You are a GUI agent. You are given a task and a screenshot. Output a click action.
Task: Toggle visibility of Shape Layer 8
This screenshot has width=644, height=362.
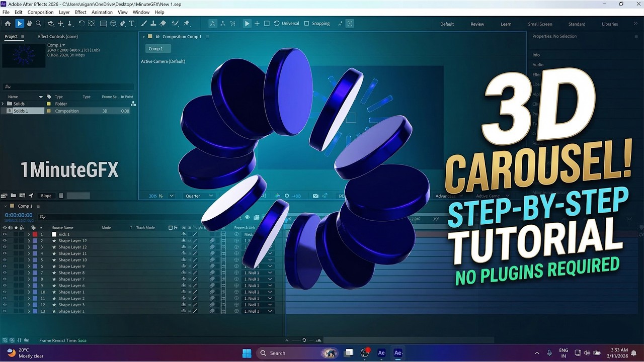tap(5, 273)
